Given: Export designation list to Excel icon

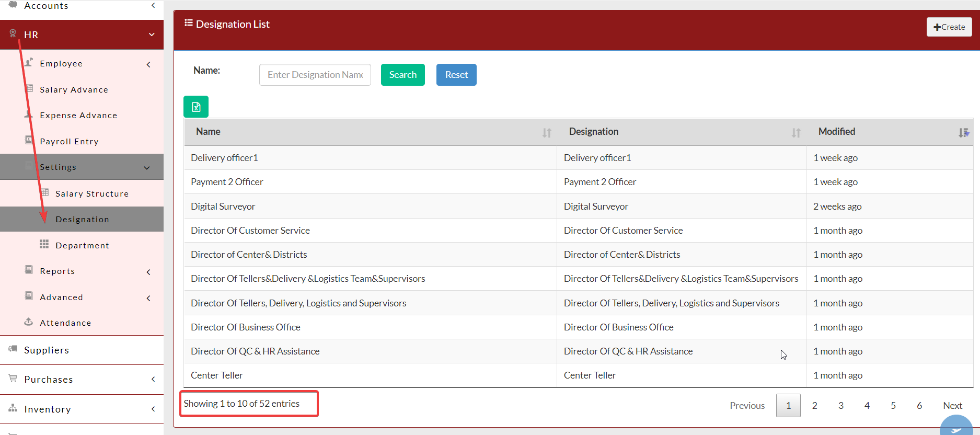Looking at the screenshot, I should coord(196,107).
